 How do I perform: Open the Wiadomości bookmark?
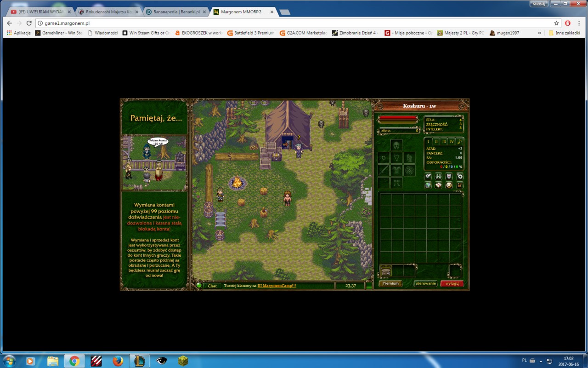coord(103,33)
